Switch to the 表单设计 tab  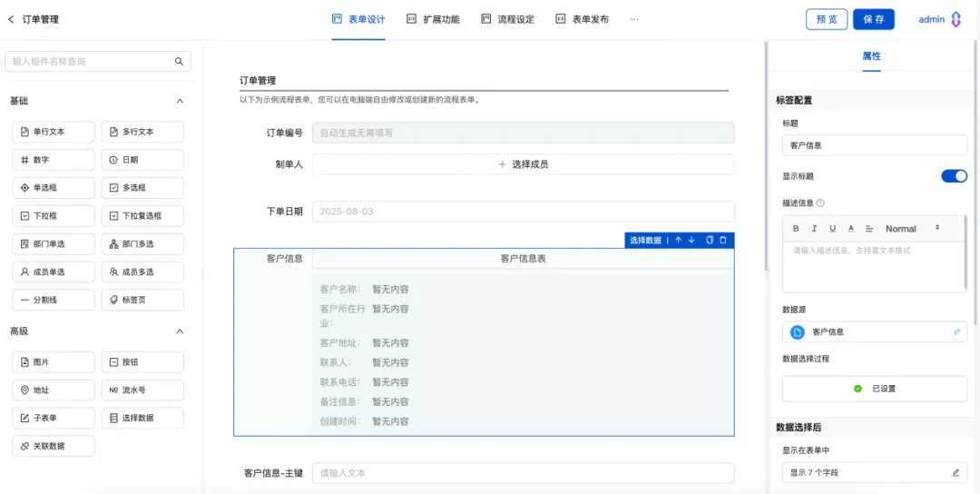[358, 19]
